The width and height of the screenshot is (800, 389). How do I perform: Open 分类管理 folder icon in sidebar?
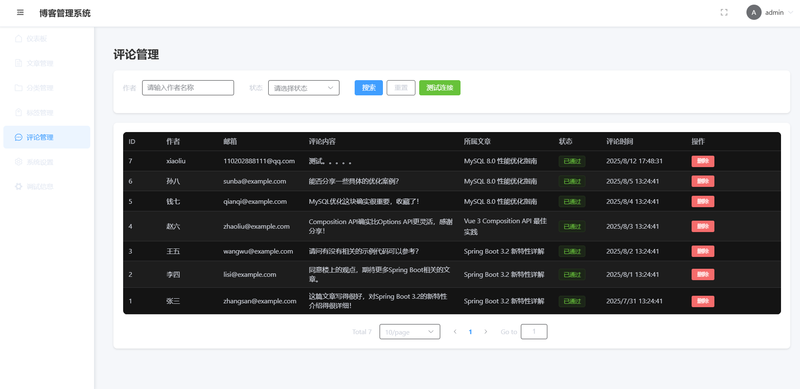pos(18,88)
